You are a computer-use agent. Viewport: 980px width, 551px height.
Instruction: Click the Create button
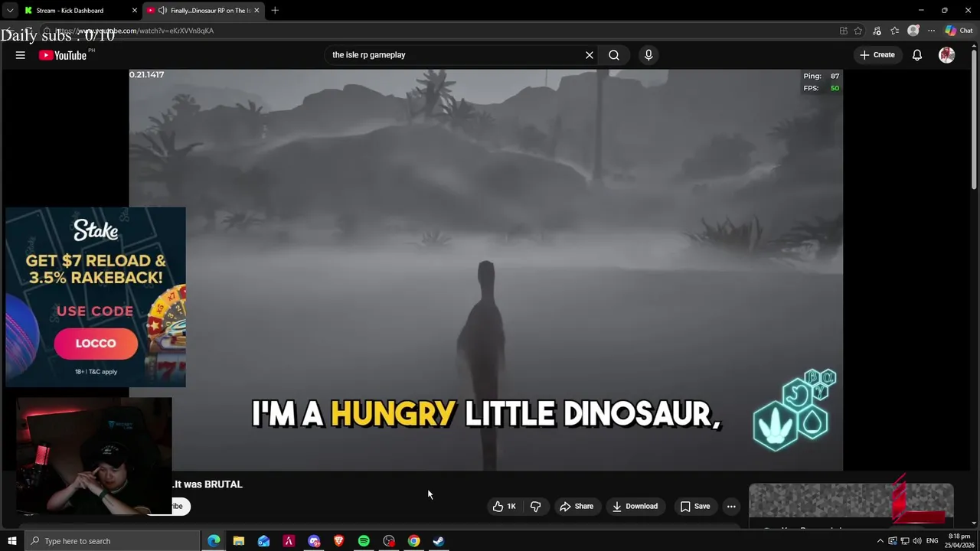click(x=877, y=55)
